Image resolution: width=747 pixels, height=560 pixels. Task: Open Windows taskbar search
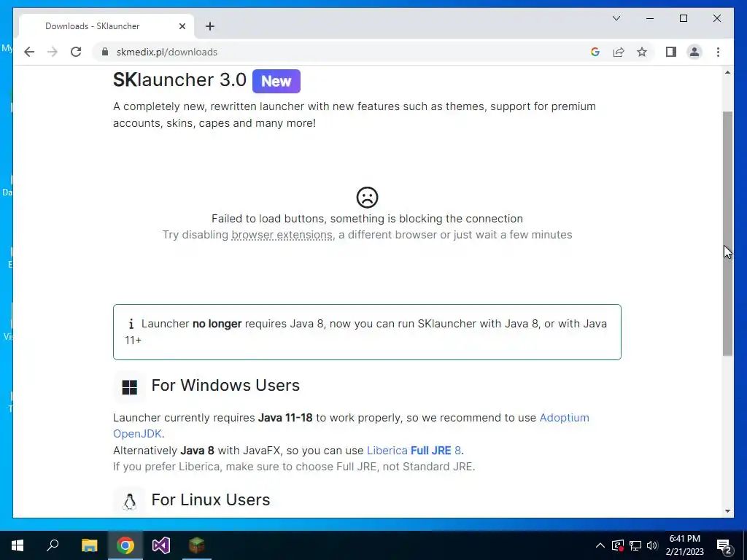[x=53, y=545]
